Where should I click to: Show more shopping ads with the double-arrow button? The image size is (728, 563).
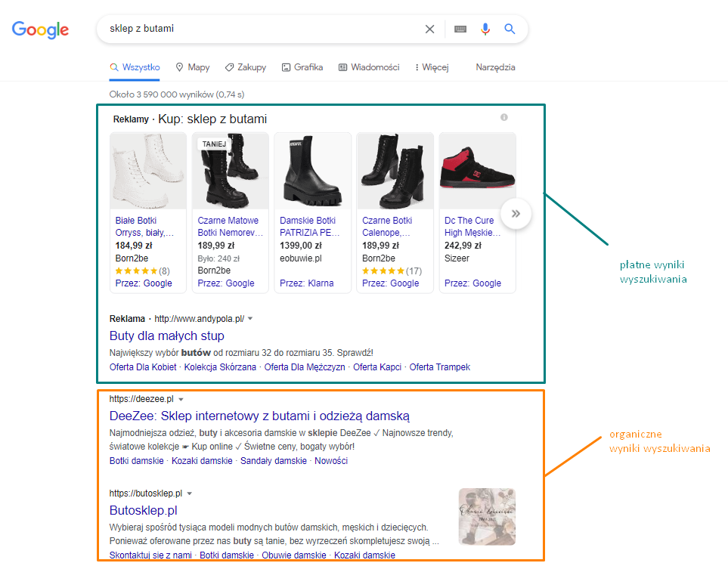[516, 214]
